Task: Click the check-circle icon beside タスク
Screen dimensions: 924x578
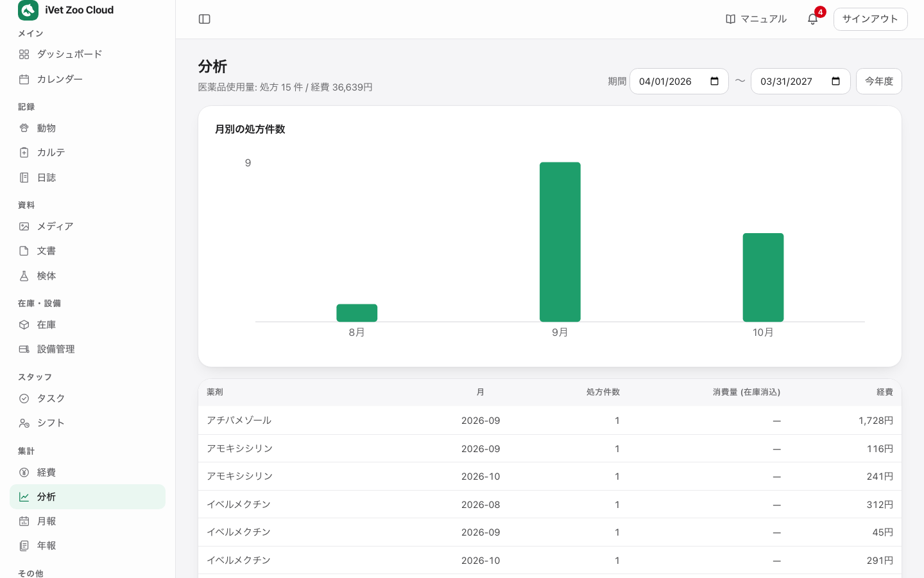Action: (x=24, y=399)
